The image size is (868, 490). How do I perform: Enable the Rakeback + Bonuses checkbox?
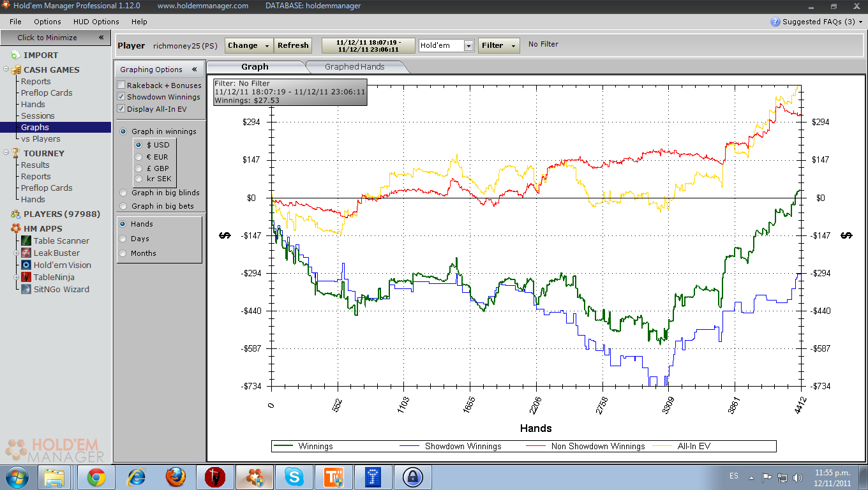pos(121,85)
